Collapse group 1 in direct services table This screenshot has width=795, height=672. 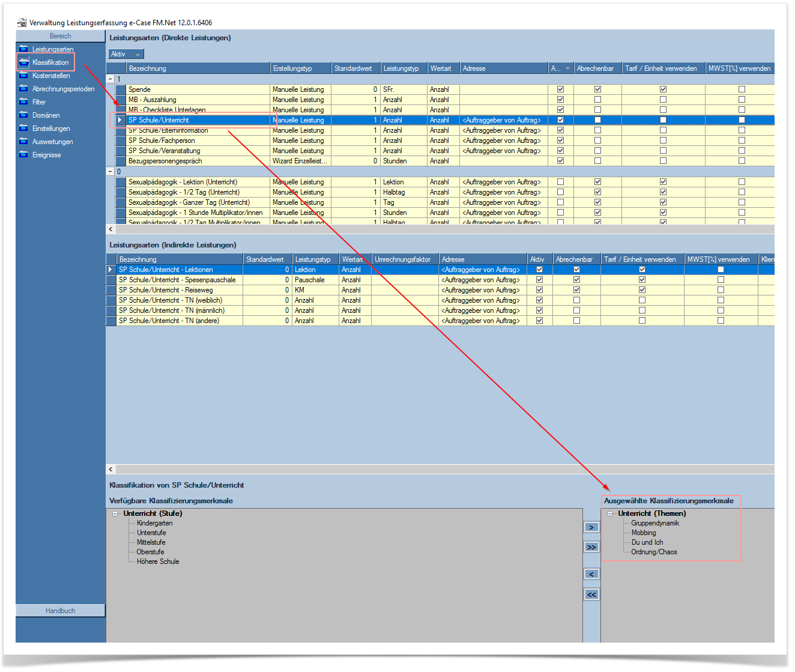coord(110,79)
